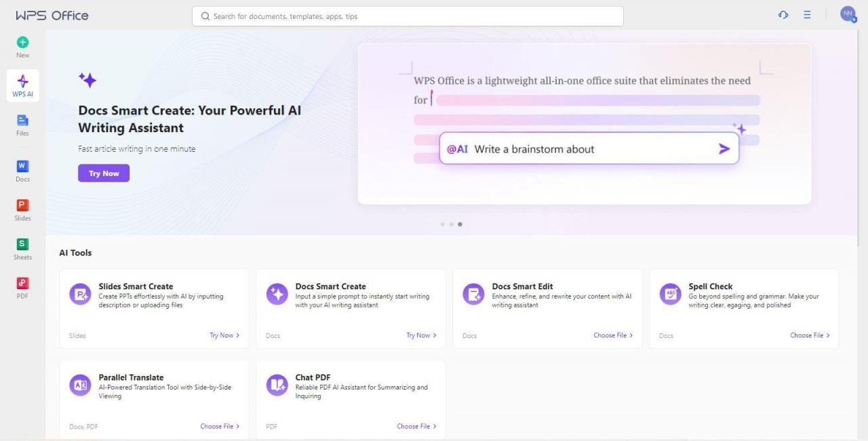Choose File for Parallel Translate
Image resolution: width=868 pixels, height=441 pixels.
[220, 426]
